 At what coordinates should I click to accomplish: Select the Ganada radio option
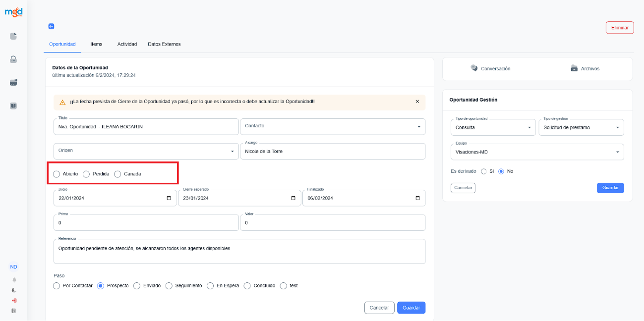(117, 174)
